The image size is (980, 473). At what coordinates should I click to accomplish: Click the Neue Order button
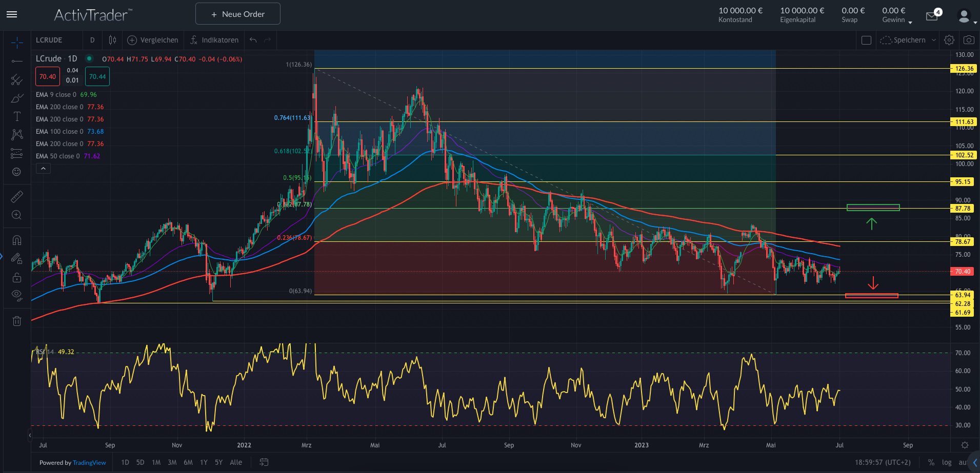(238, 14)
